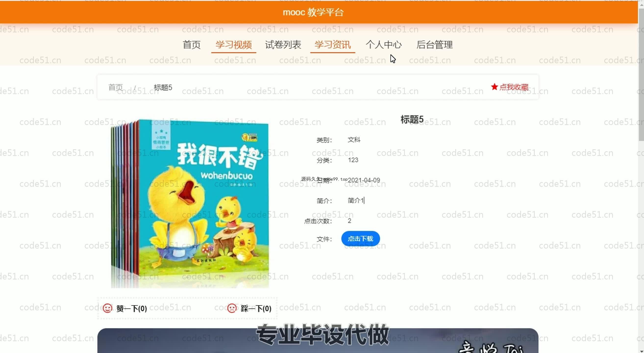Screen dimensions: 644x353
Task: Click the date 2021-04-09
Action: (x=364, y=180)
